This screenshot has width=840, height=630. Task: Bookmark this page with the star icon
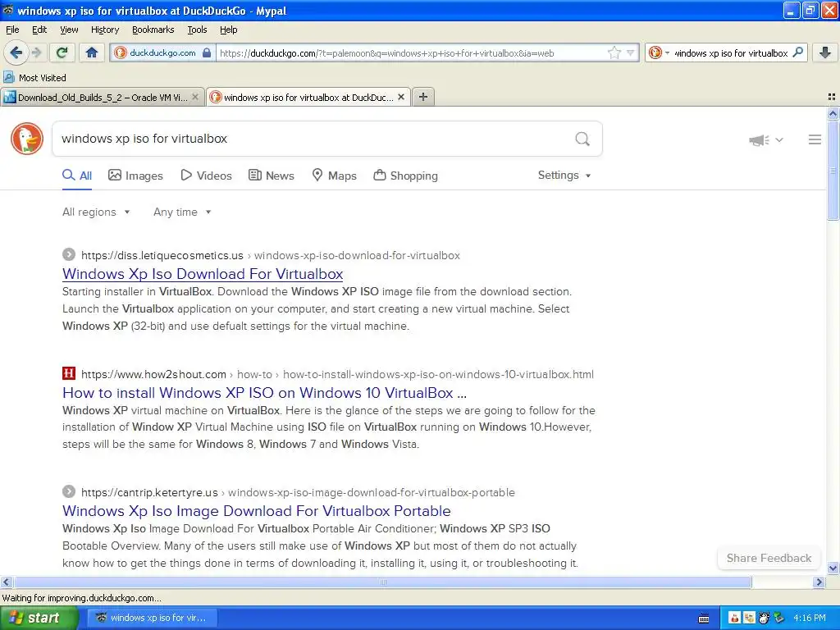(x=614, y=52)
